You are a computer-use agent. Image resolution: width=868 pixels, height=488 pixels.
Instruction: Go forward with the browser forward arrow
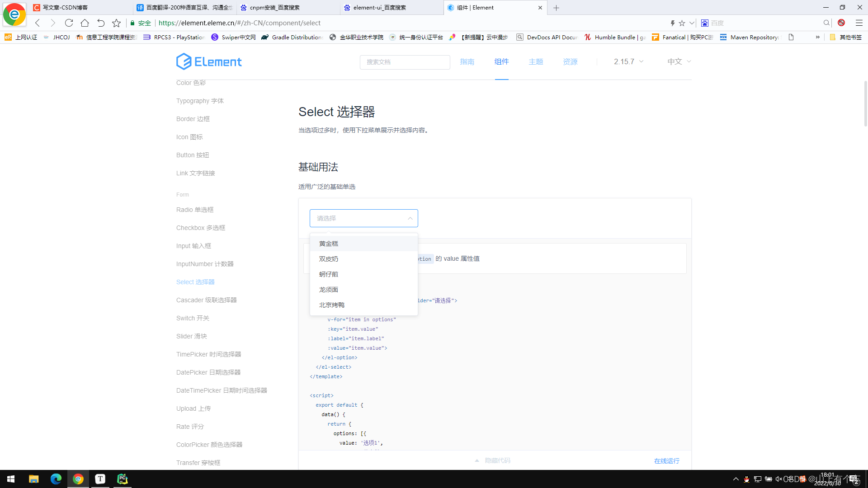(53, 23)
